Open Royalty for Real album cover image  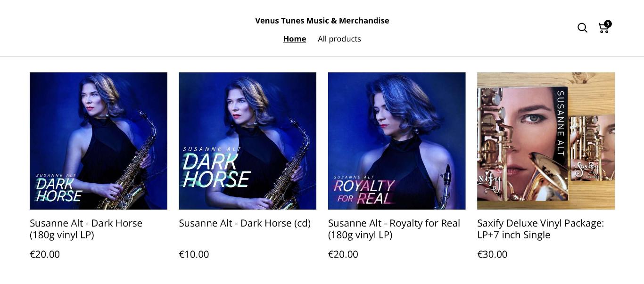[x=397, y=141]
